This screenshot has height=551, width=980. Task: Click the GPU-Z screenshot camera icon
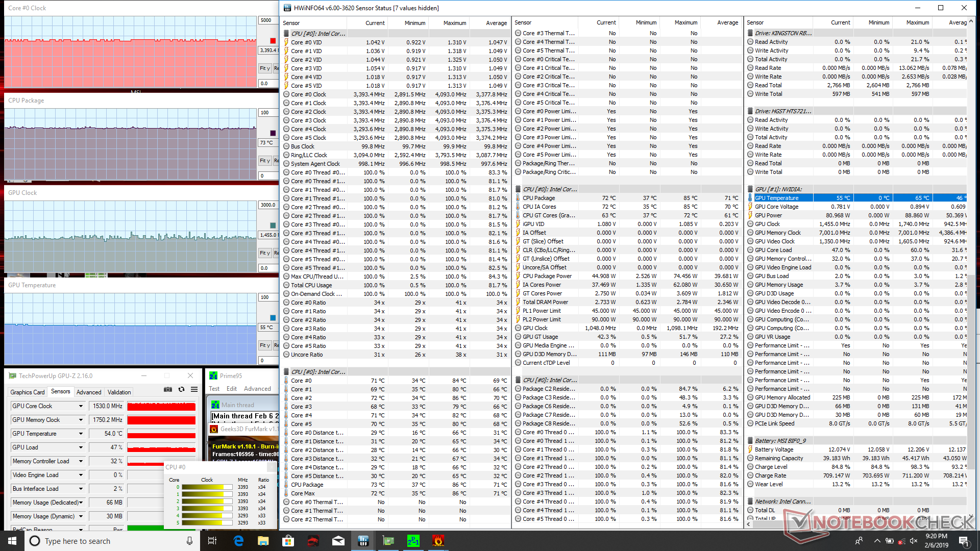point(167,390)
